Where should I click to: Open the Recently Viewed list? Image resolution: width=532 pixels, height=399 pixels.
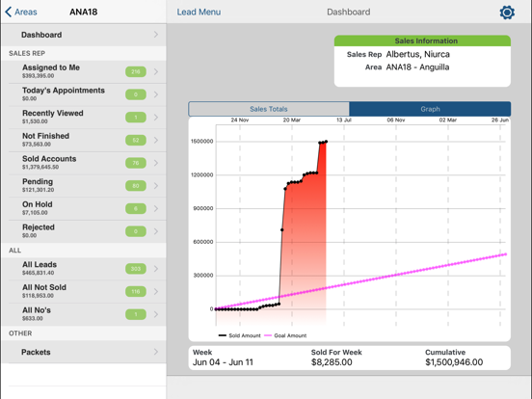(x=84, y=117)
